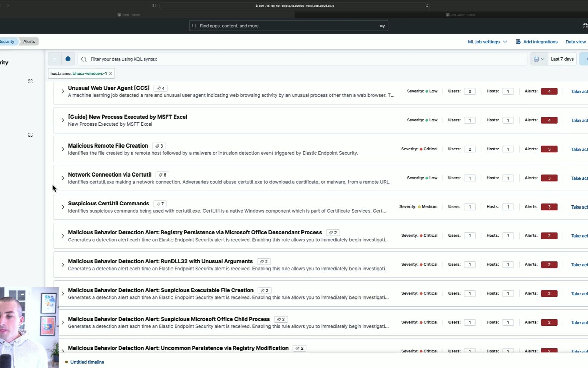
Task: Reload the page in browser address bar
Action: (x=427, y=6)
